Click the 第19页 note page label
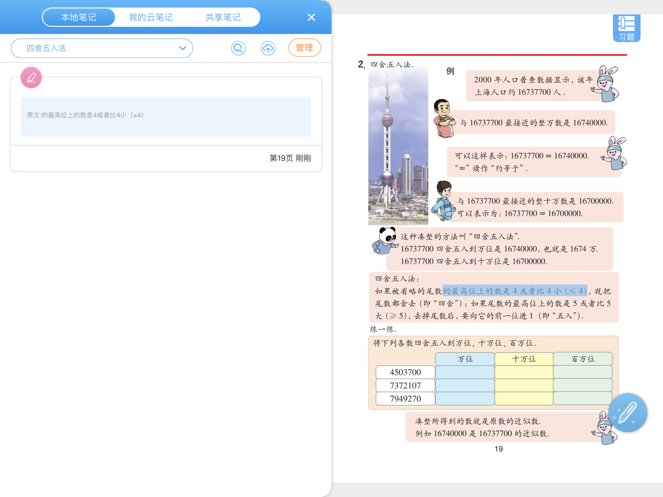This screenshot has height=497, width=663. pyautogui.click(x=289, y=158)
